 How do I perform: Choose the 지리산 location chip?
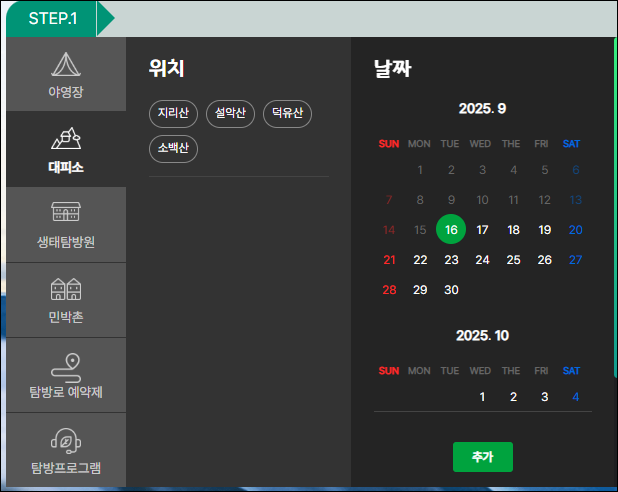coord(173,114)
